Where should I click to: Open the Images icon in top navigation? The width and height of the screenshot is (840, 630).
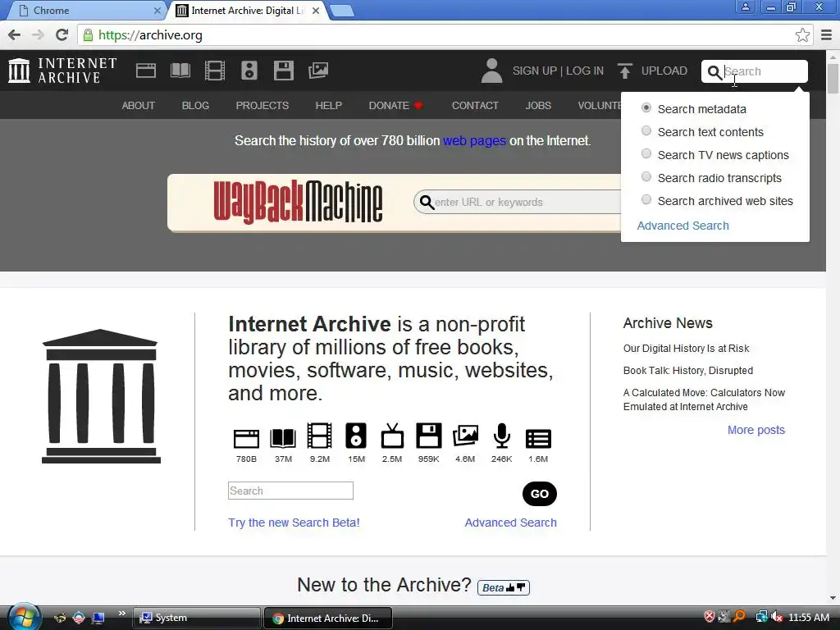pyautogui.click(x=318, y=71)
